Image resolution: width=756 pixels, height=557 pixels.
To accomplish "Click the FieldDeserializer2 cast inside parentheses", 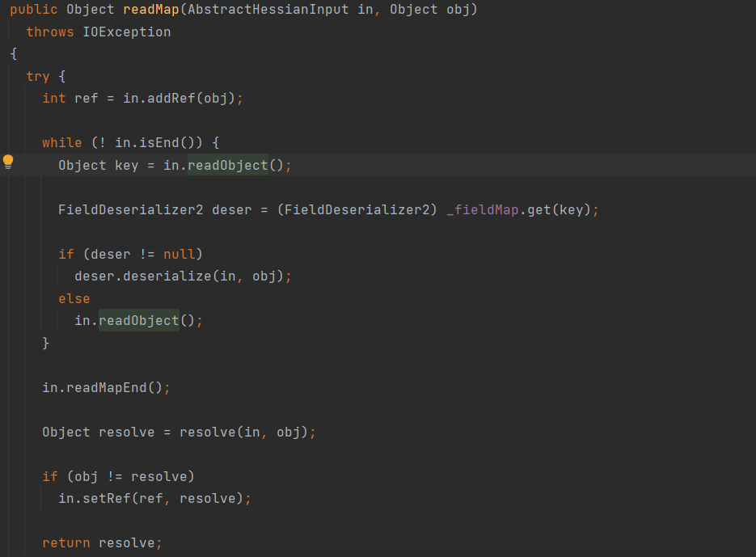I will 361,209.
